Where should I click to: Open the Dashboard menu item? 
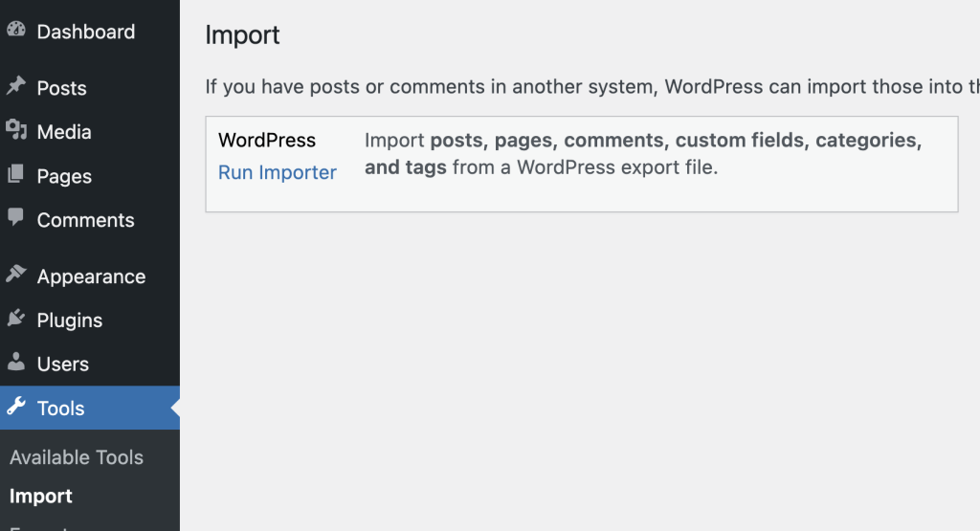(85, 32)
